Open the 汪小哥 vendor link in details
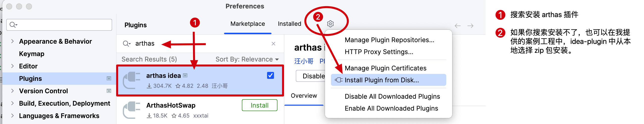The width and height of the screenshot is (644, 124). pos(304,61)
